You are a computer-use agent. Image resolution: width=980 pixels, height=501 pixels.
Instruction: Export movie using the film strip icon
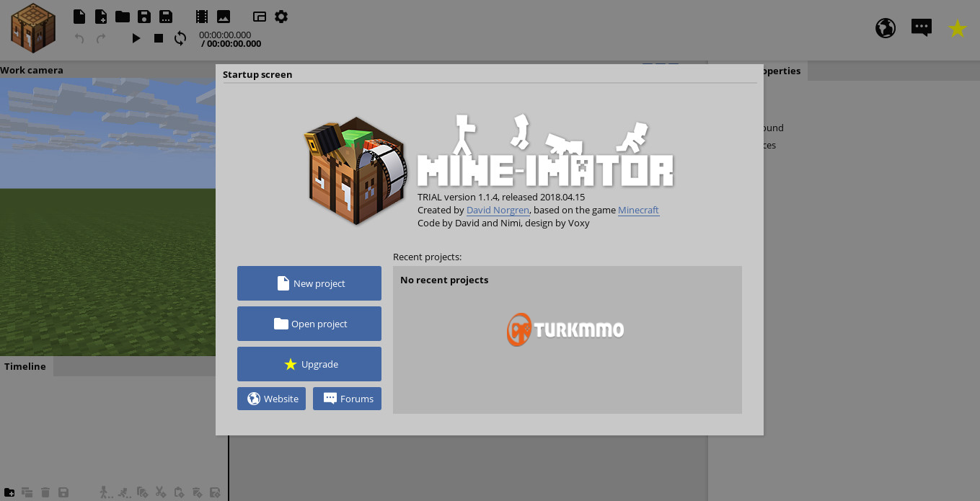point(202,16)
